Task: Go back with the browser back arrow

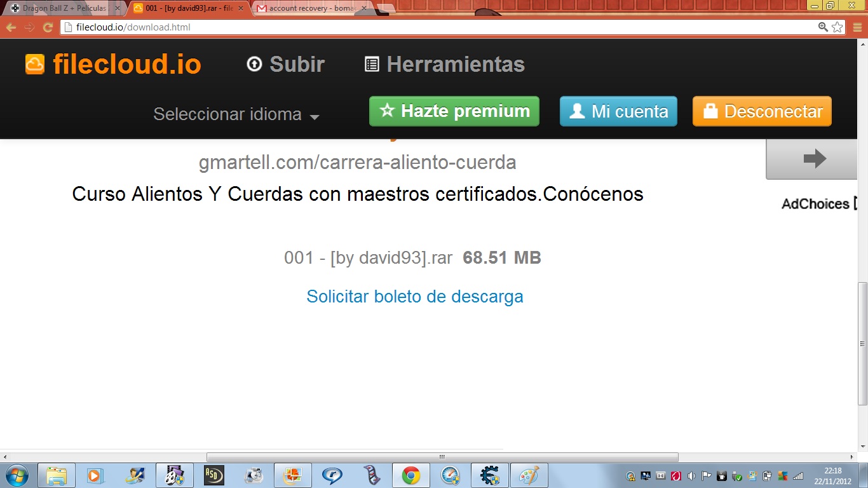Action: coord(11,27)
